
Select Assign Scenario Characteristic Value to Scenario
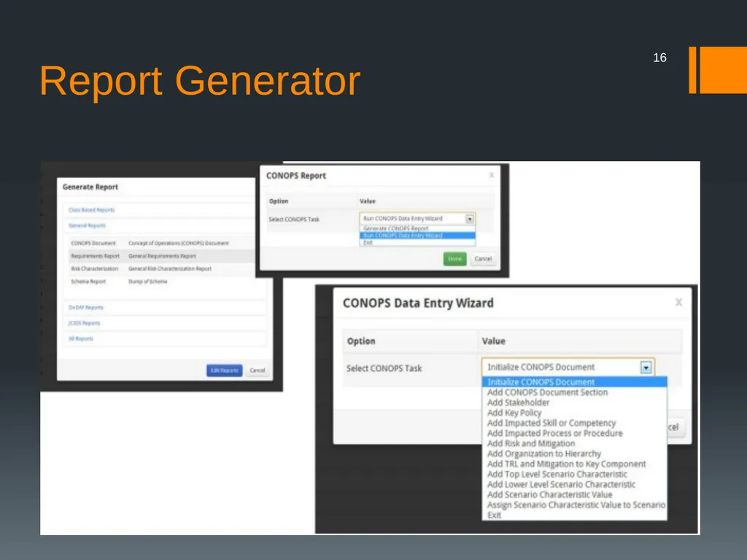(x=575, y=505)
